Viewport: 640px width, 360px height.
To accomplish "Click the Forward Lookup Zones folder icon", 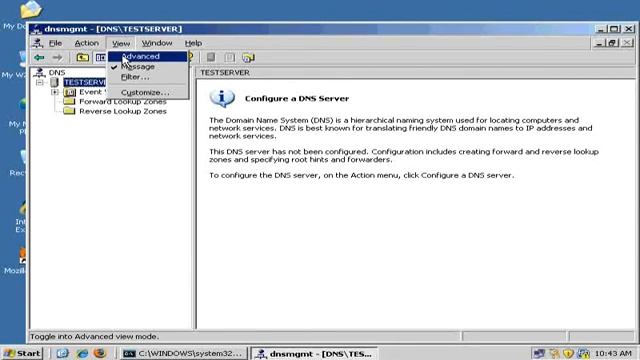I will coord(69,102).
